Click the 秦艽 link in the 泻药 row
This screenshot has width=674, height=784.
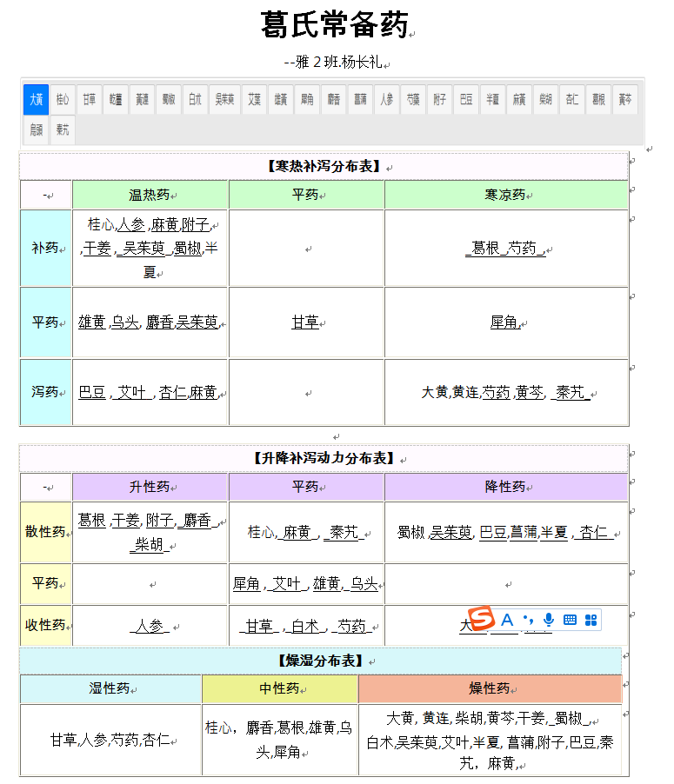570,393
